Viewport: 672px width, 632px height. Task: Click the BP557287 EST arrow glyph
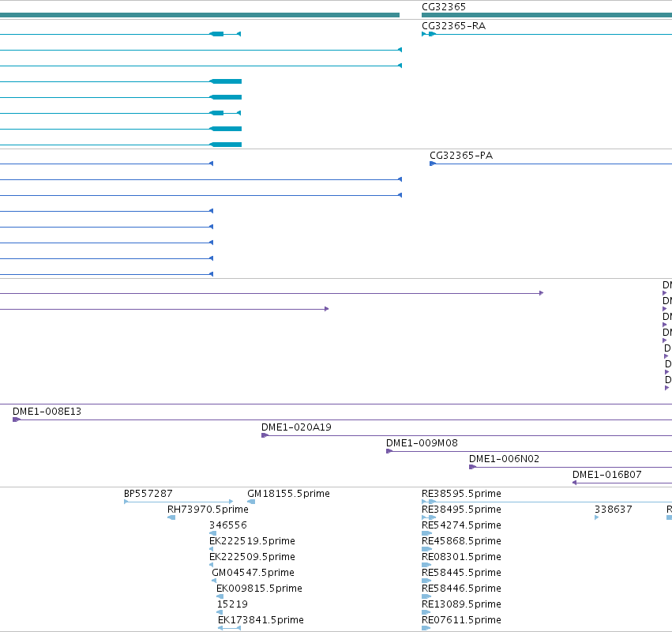click(x=178, y=502)
